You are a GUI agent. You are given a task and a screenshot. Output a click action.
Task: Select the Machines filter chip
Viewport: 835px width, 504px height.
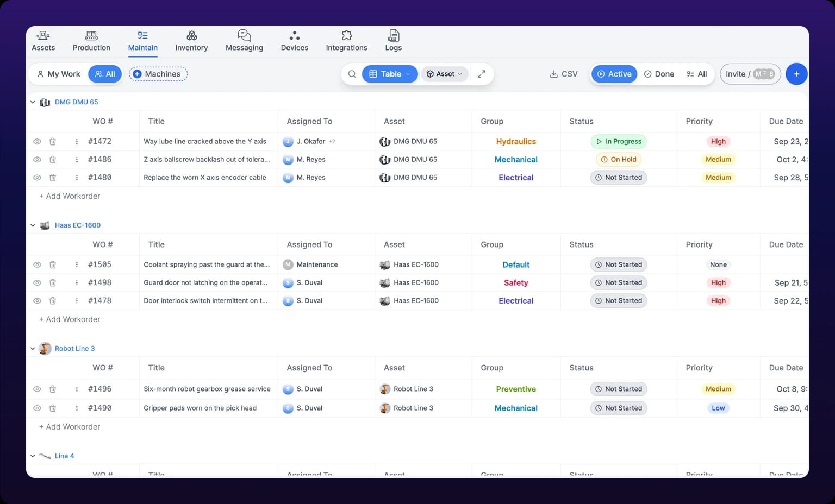pyautogui.click(x=158, y=74)
